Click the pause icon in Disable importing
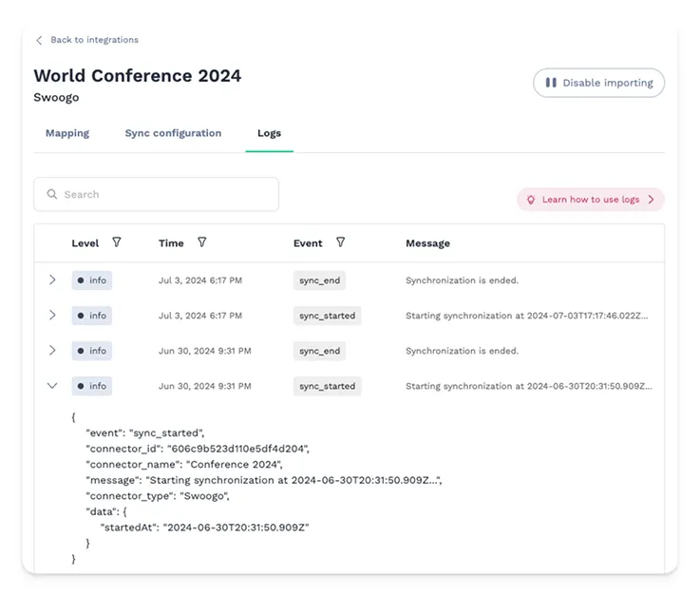This screenshot has width=700, height=596. coord(551,83)
